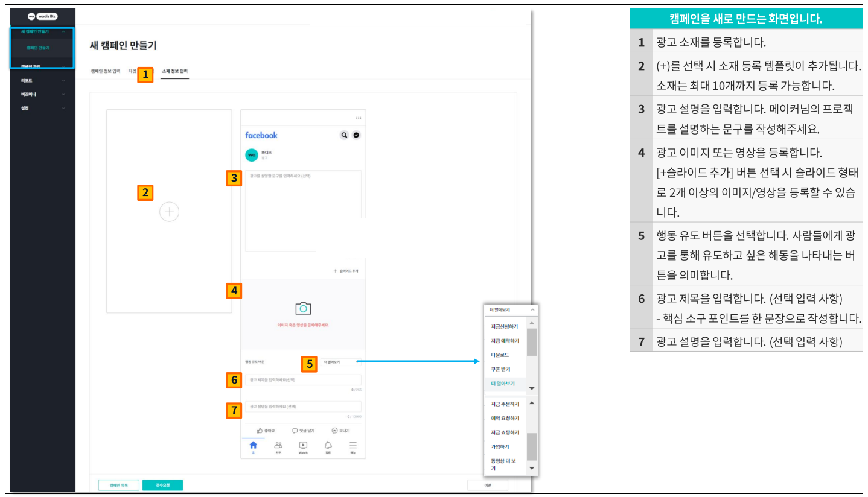Click the camera icon to upload an image
Screen dimensions: 868x497
[x=303, y=307]
